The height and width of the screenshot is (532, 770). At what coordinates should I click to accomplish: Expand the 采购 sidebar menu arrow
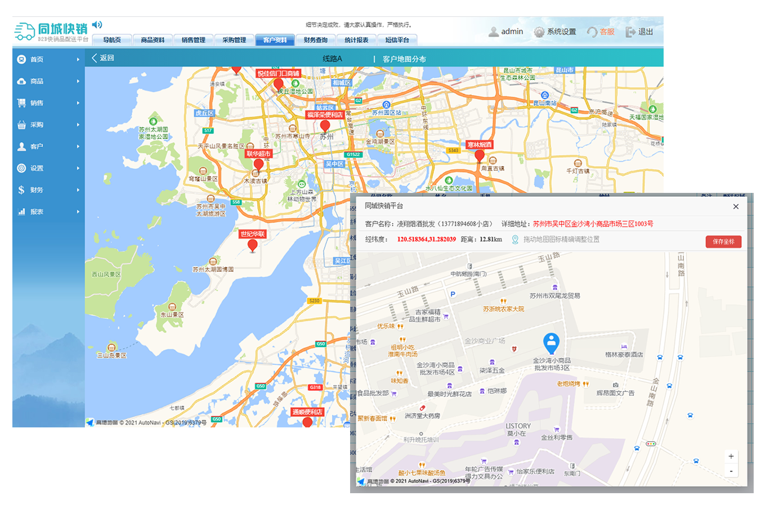[78, 125]
